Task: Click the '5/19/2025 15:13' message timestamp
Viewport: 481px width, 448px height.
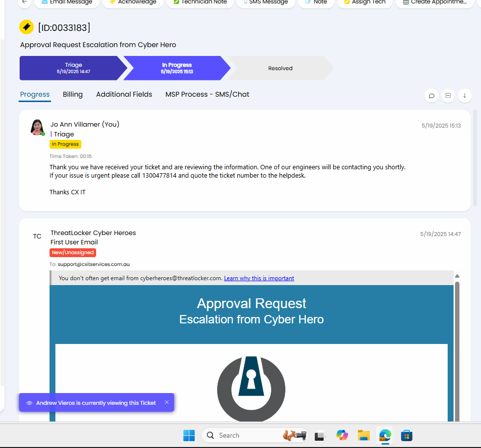Action: click(x=441, y=126)
